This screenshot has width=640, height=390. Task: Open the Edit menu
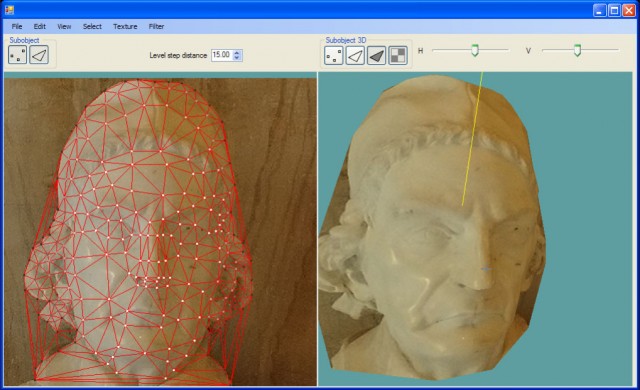tap(40, 26)
